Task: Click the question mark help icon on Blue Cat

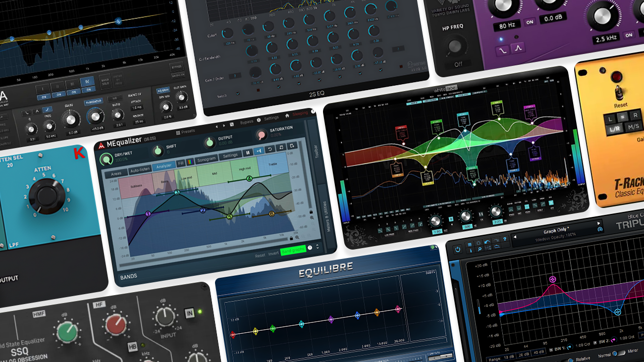Action: [505, 240]
